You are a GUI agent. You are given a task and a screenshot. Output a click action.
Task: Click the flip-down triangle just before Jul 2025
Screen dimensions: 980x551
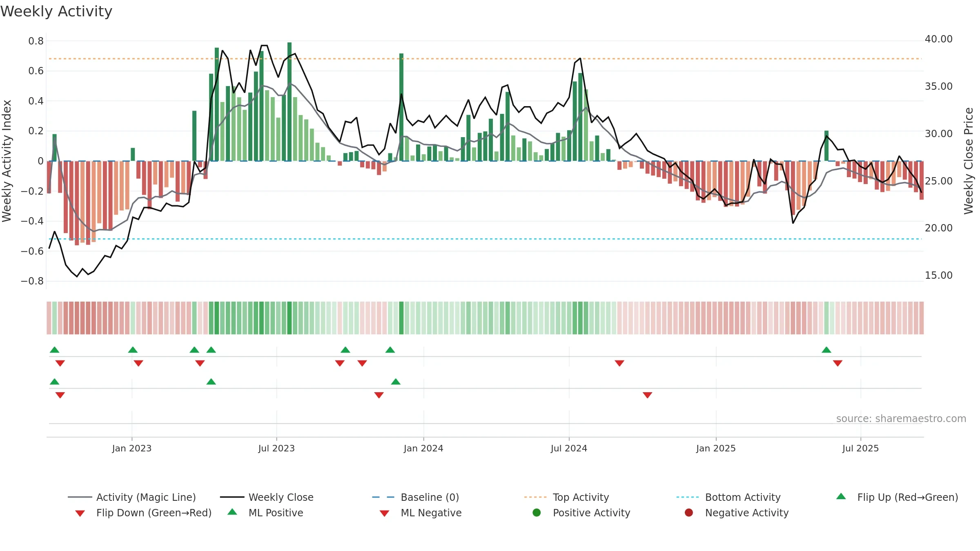[837, 363]
